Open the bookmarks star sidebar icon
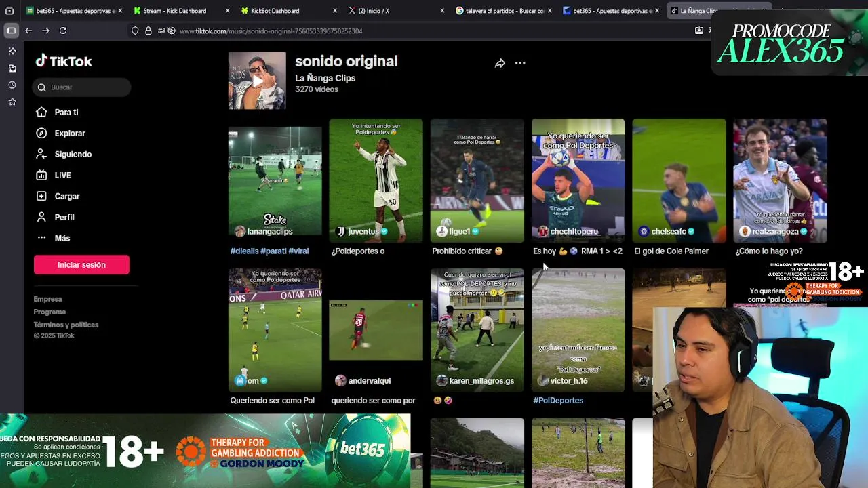Screen dimensions: 868x488 (x=12, y=102)
